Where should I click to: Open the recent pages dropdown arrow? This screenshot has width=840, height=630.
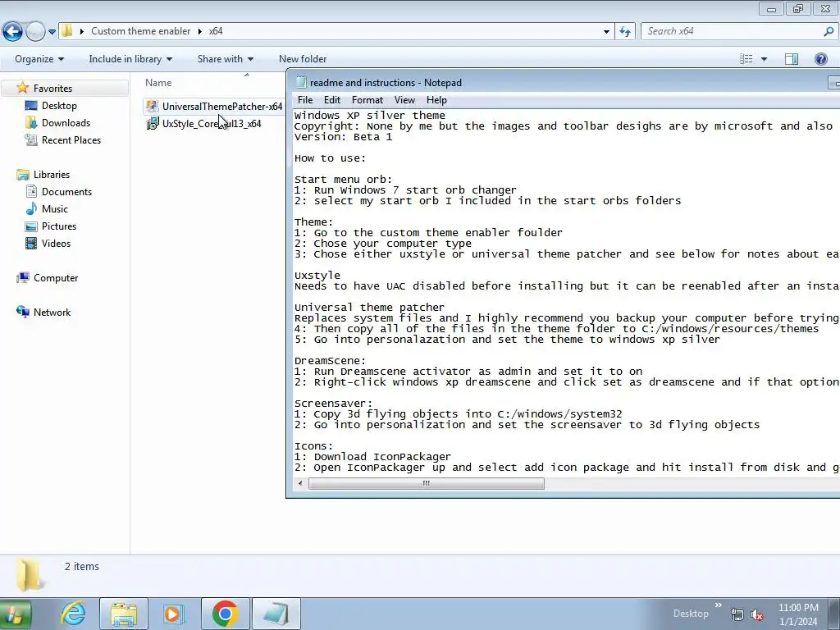52,32
